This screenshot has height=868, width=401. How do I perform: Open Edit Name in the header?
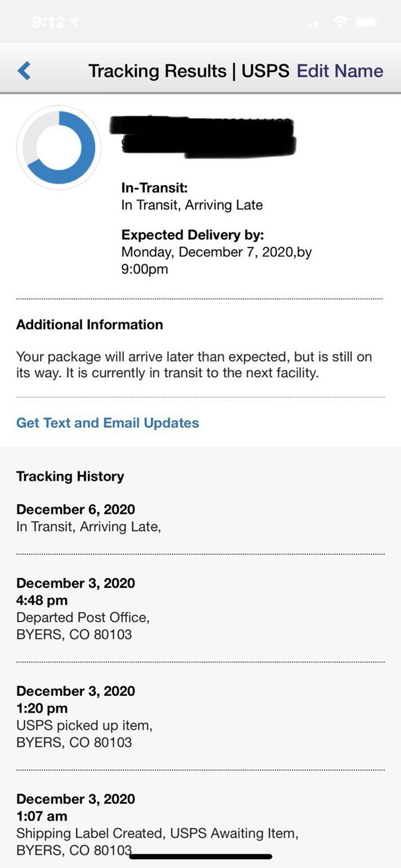(x=340, y=71)
